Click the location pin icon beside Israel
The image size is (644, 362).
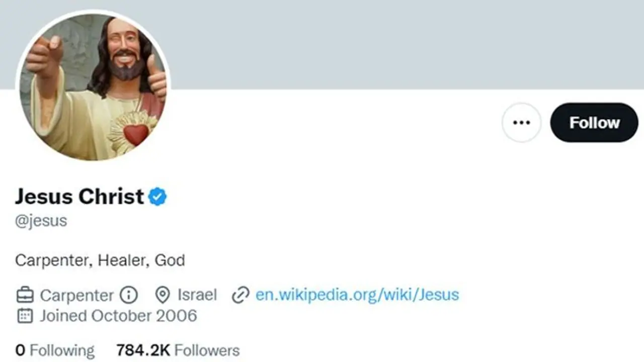pyautogui.click(x=164, y=295)
